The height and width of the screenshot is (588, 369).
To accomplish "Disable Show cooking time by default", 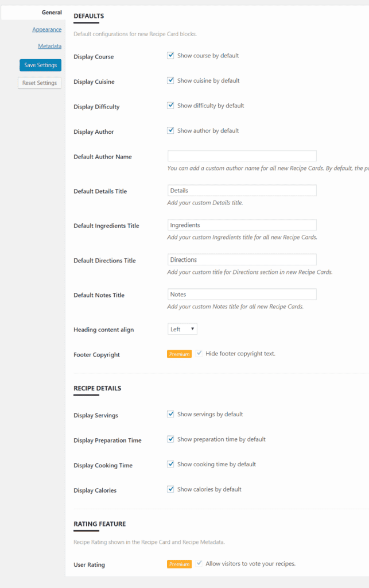I will (170, 464).
